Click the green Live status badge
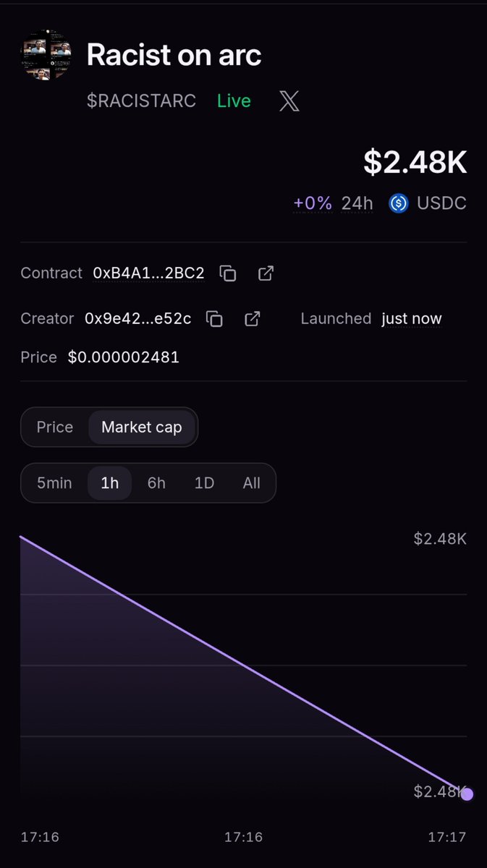Viewport: 487px width, 868px height. (x=234, y=101)
